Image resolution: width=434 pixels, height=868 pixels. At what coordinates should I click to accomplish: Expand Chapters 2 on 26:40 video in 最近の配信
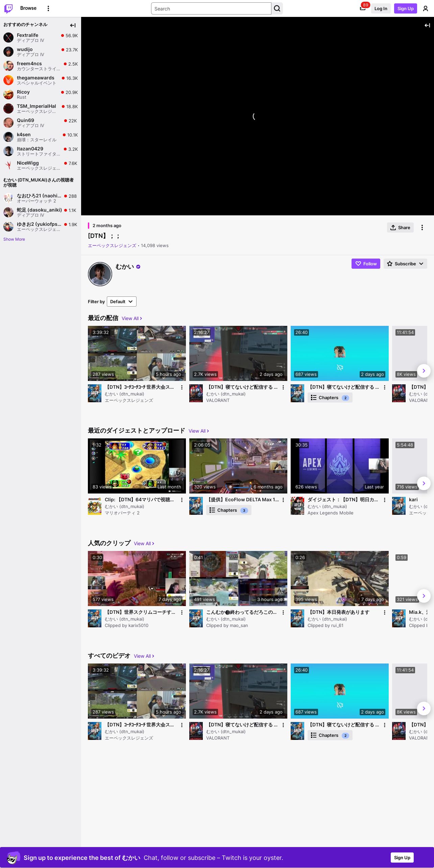330,397
